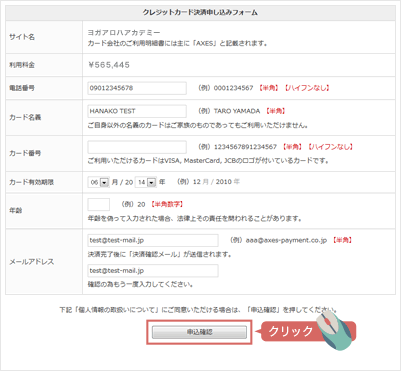
Task: Click the red 【半角数字】 note in age row
Action: click(x=167, y=204)
